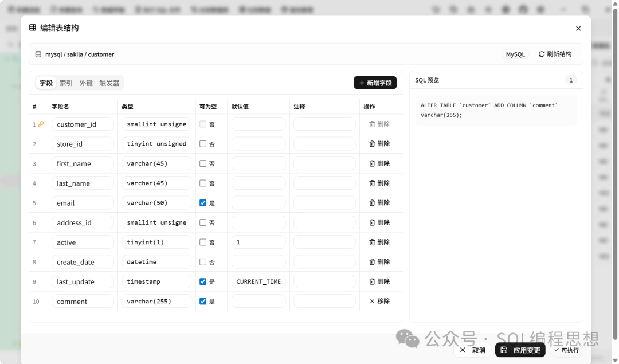Click the database icon beside mysql path
Viewport: 619px width, 364px height.
[38, 54]
